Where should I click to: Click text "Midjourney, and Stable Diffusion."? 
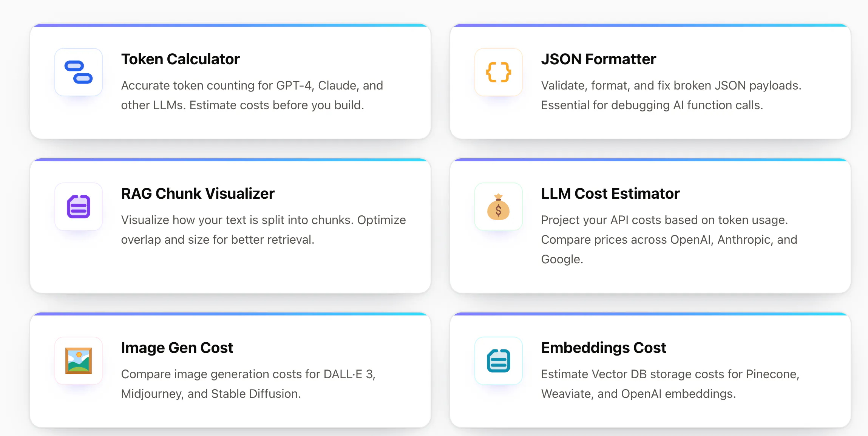[x=211, y=394]
